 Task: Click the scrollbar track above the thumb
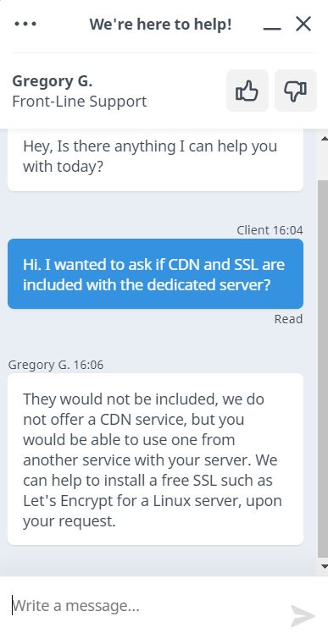click(324, 162)
